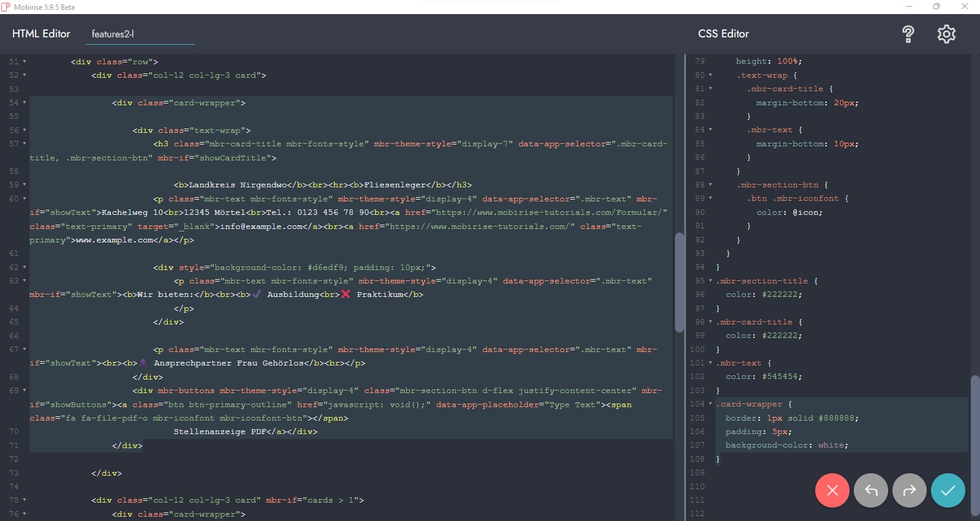Fold the card-wrapper div at line 54
The image size is (980, 521).
pyautogui.click(x=24, y=103)
